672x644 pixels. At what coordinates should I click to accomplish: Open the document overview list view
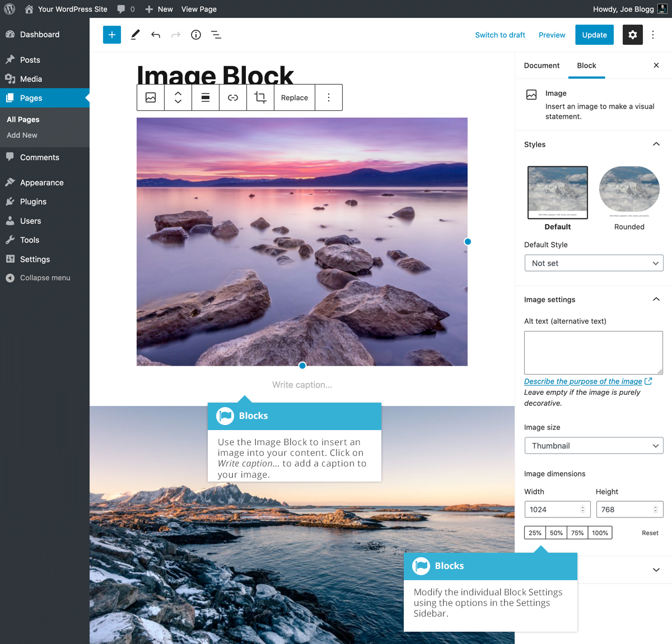216,35
